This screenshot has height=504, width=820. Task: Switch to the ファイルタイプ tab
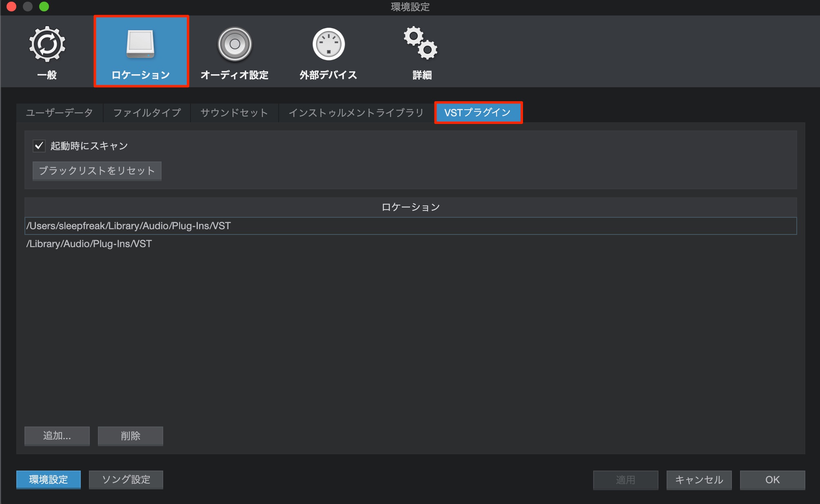(x=147, y=113)
